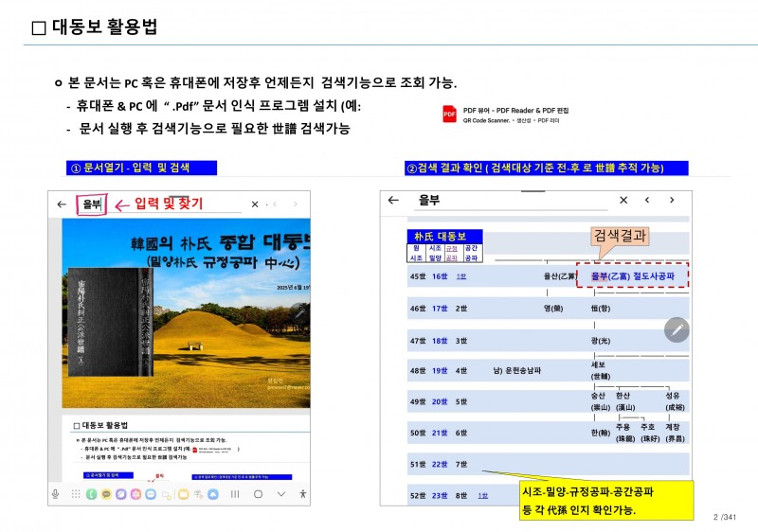Click the name '광(光)' in the 47世 row
758x532 pixels.
[601, 341]
